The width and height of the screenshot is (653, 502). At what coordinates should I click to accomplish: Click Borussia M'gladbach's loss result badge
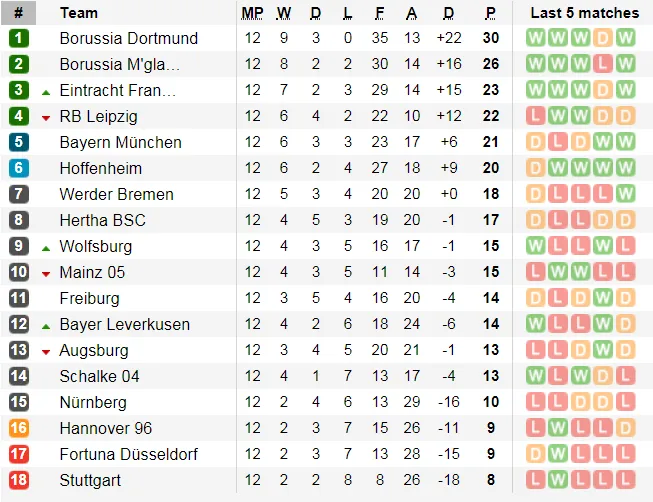603,64
